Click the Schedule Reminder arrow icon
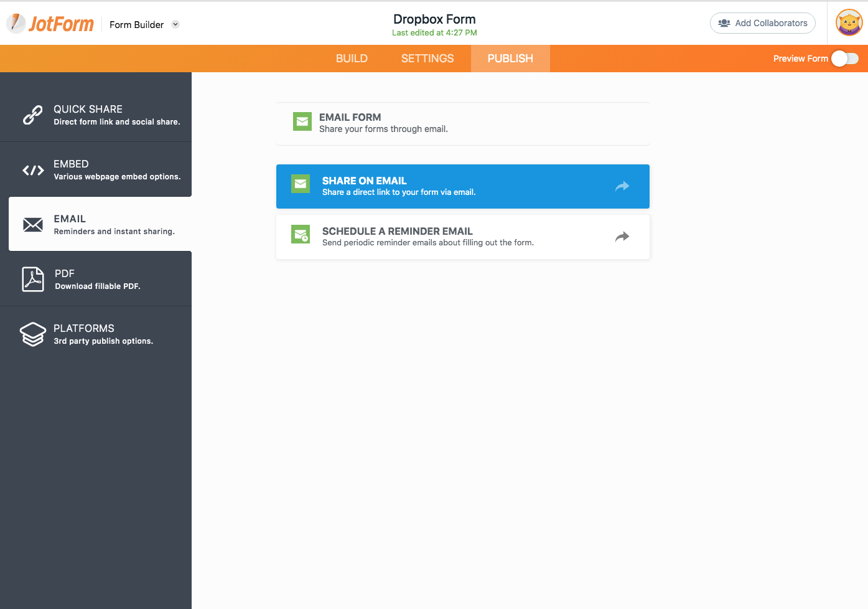This screenshot has width=868, height=609. [x=622, y=237]
